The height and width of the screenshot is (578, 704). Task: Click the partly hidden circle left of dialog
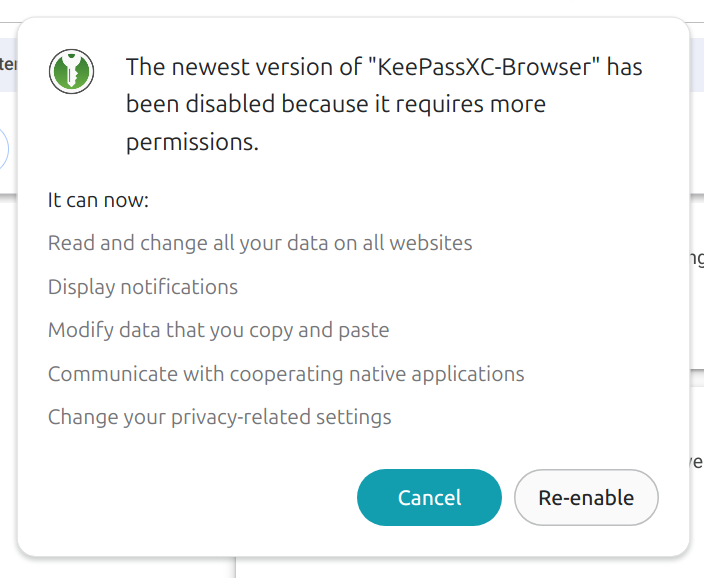pyautogui.click(x=4, y=149)
